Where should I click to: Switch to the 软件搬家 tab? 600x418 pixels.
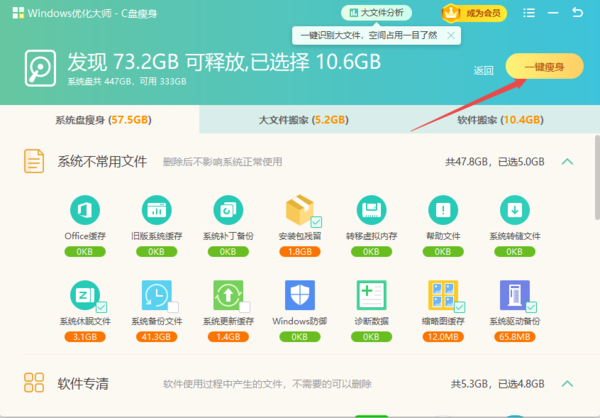499,119
